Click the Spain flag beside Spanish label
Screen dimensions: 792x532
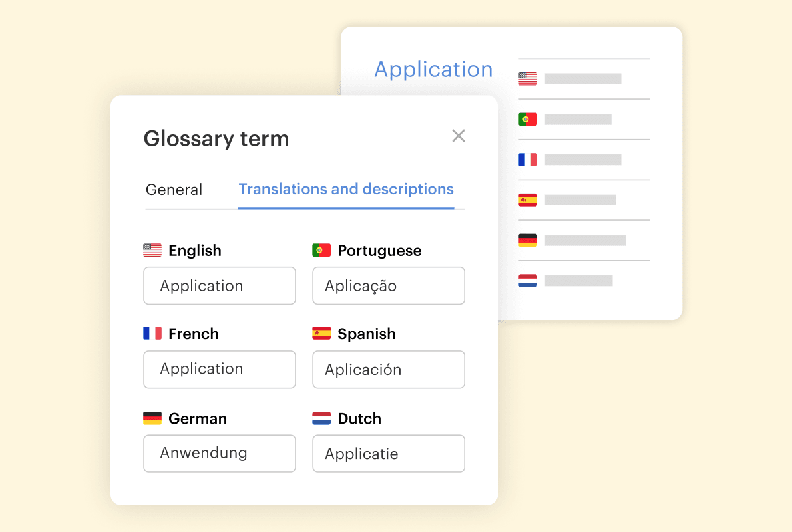pyautogui.click(x=321, y=334)
